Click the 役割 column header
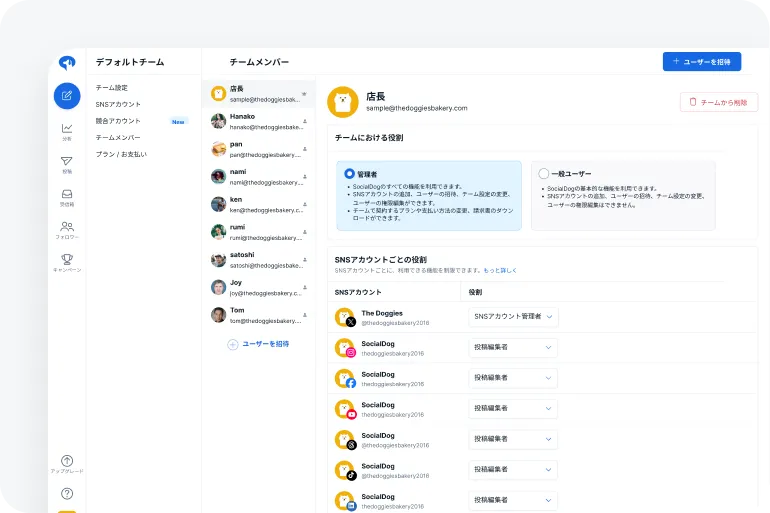Screen dimensions: 770x513 (x=475, y=292)
